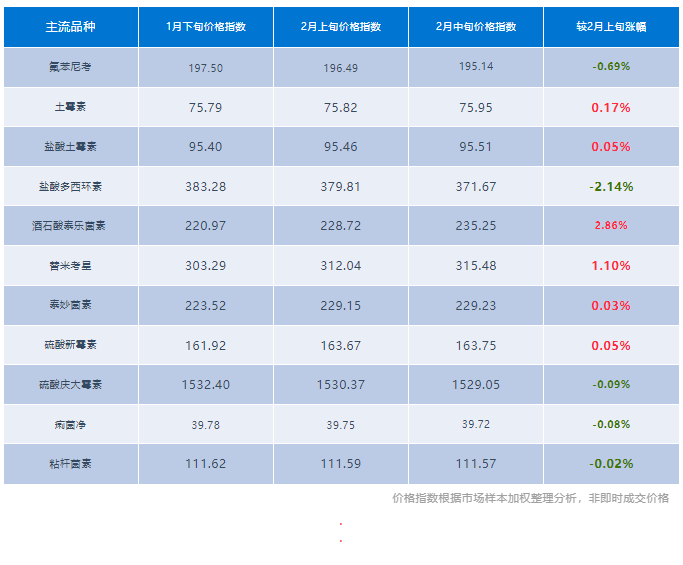Screen dimensions: 683x565
Task: Click the value 75.82
Action: 341,108
